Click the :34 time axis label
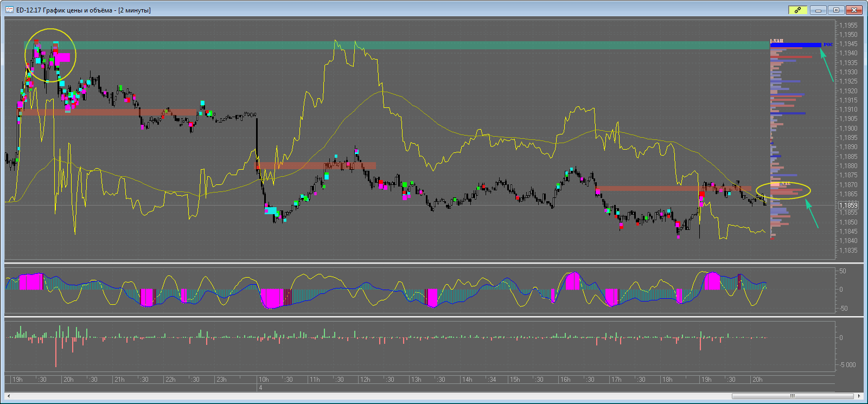 pyautogui.click(x=492, y=380)
